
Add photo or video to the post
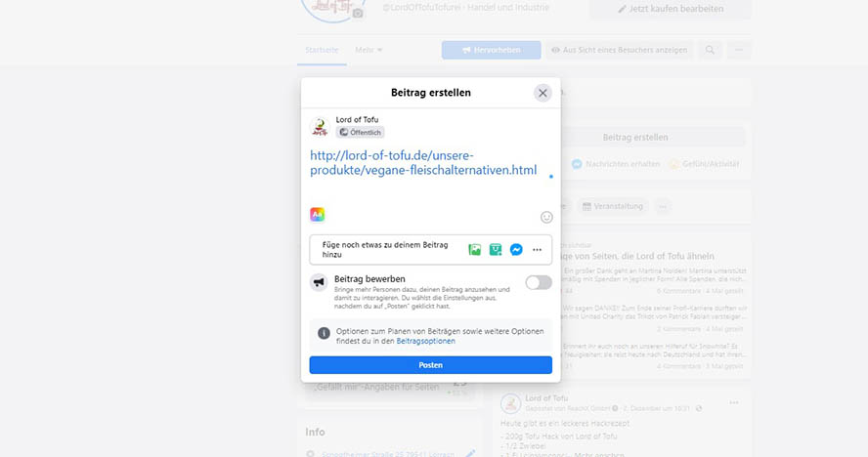(x=474, y=250)
